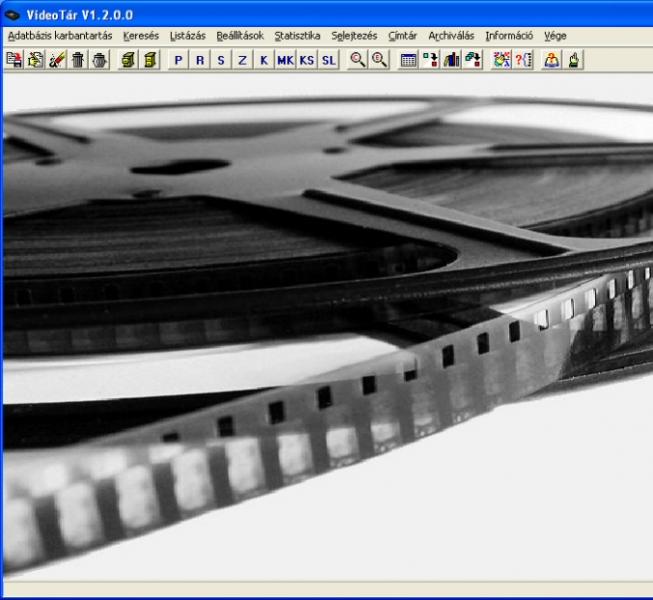Open the Statisztika menu
Viewport: 653px width, 600px height.
point(297,35)
